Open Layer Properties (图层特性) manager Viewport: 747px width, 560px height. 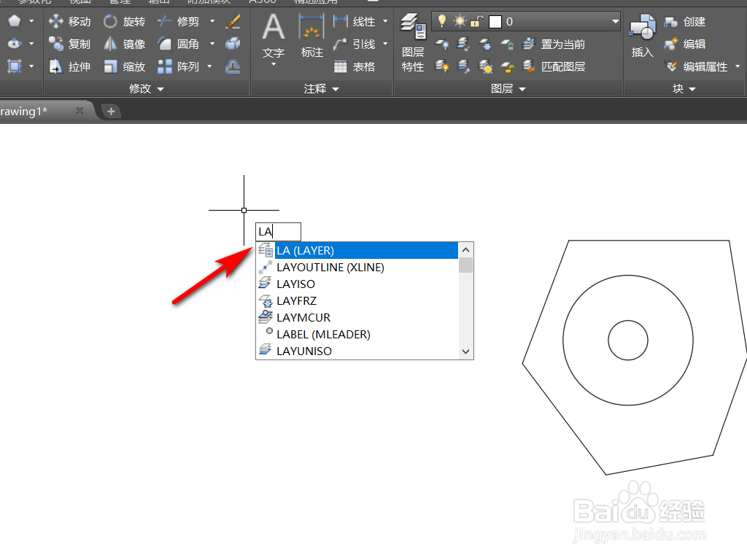413,43
